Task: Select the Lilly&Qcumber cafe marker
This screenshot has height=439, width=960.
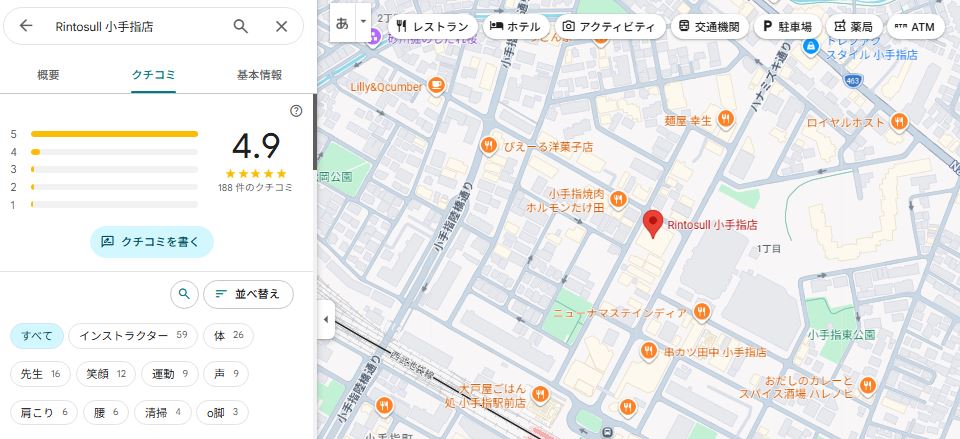Action: [x=435, y=87]
